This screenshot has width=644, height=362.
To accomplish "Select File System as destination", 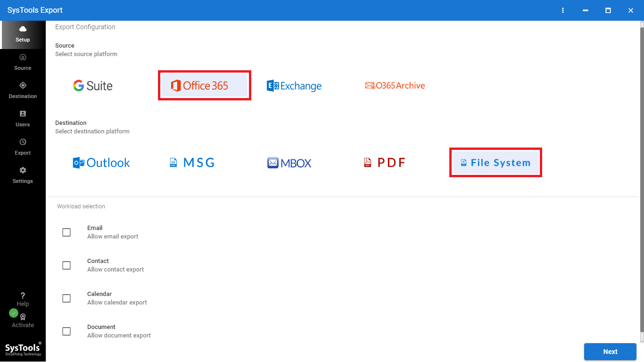I will [495, 163].
